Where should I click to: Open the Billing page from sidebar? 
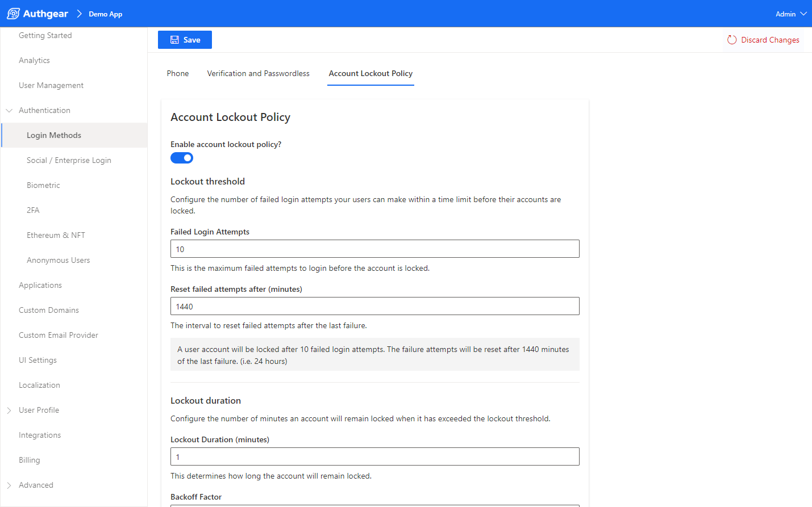30,460
